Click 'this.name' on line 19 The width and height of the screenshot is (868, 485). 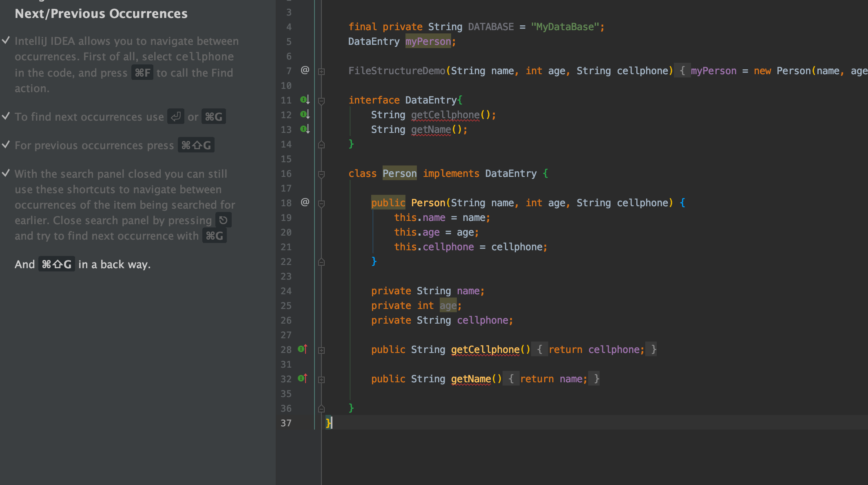coord(420,217)
